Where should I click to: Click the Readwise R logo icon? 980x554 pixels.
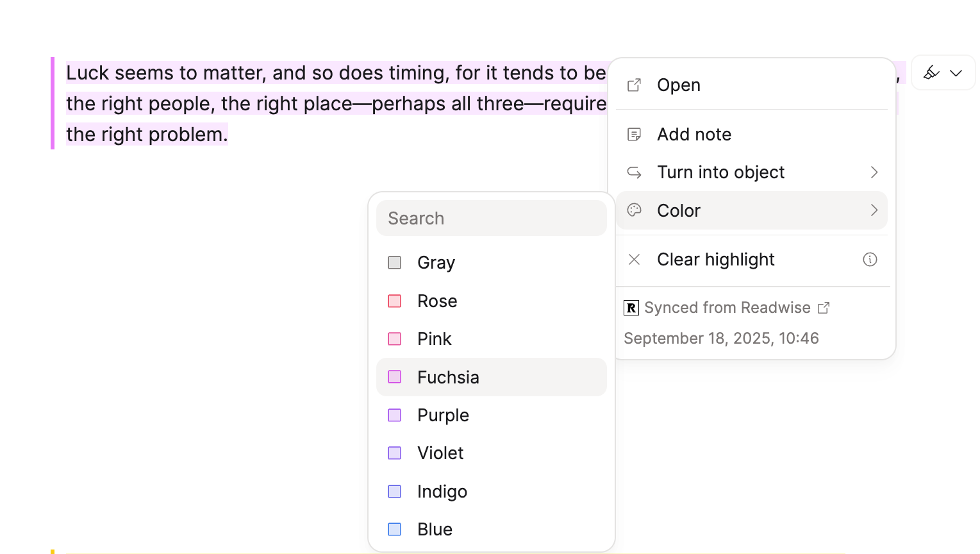coord(631,308)
